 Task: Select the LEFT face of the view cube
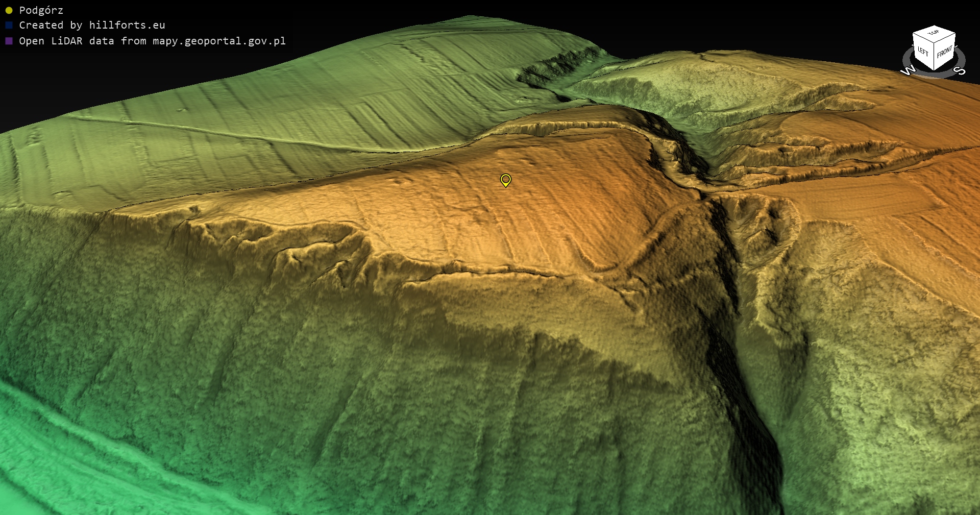click(923, 51)
